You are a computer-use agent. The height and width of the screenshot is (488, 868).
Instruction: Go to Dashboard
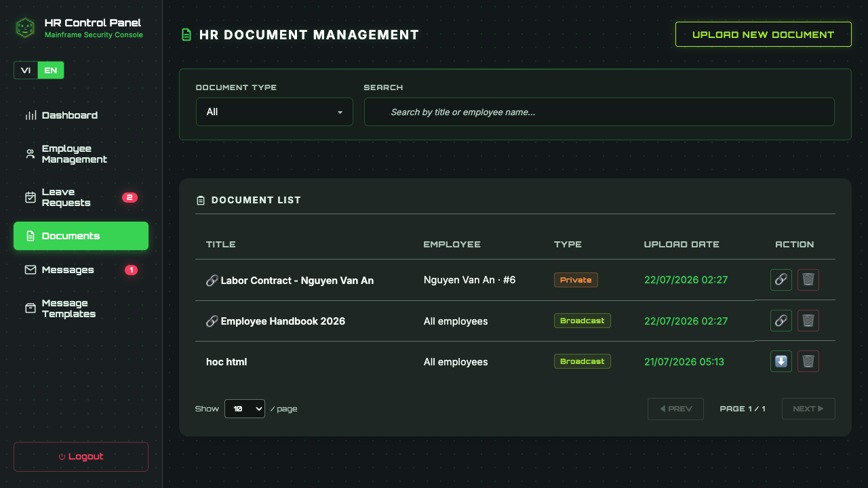81,115
